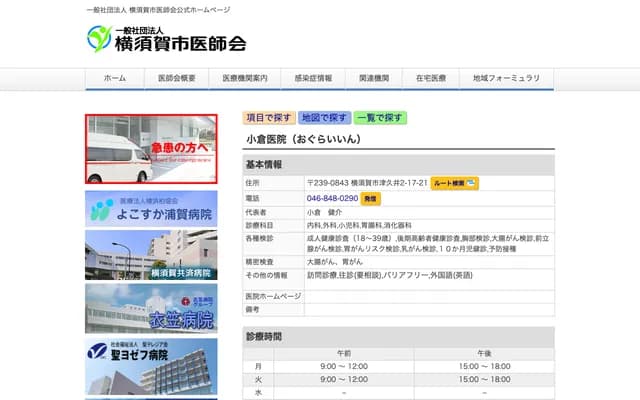Image resolution: width=640 pixels, height=400 pixels.
Task: Click the 横須賀市医師会 logo
Action: pos(167,39)
